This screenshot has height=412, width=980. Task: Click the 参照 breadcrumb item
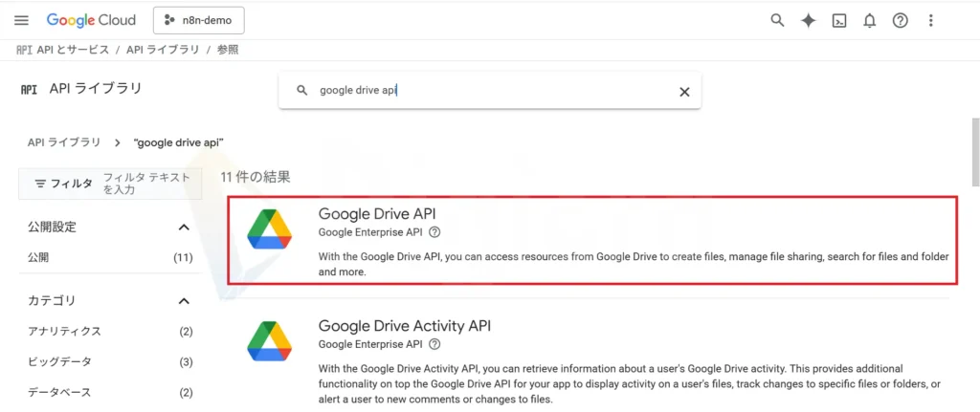click(x=228, y=50)
